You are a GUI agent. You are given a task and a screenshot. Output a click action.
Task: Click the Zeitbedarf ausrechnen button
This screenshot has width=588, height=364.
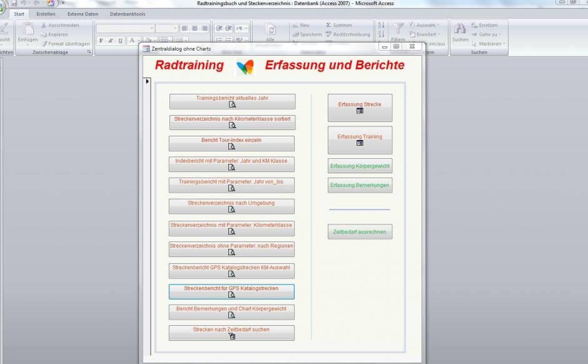pyautogui.click(x=360, y=232)
